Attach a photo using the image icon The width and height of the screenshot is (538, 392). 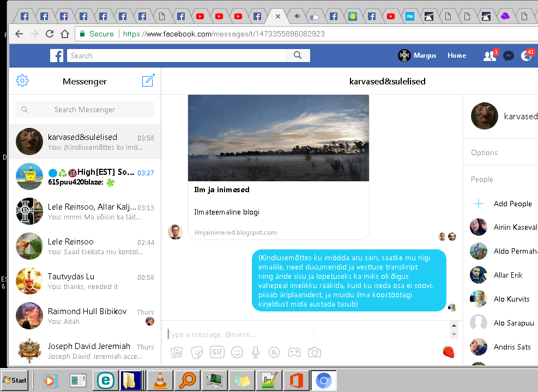click(177, 352)
